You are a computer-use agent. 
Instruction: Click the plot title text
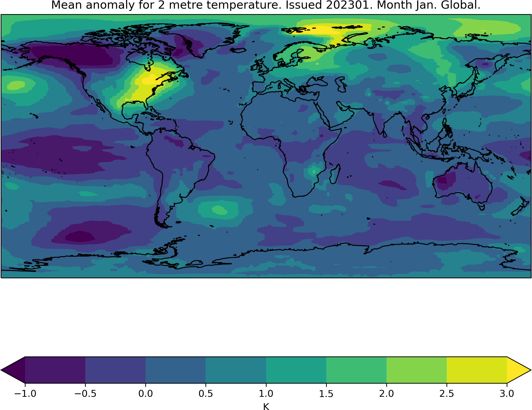pos(266,5)
